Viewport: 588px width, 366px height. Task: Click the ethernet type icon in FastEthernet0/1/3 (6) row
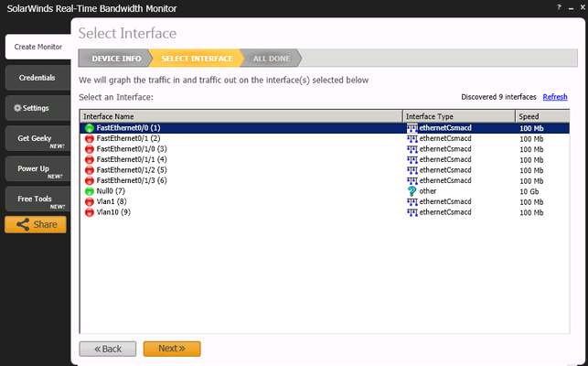click(412, 181)
